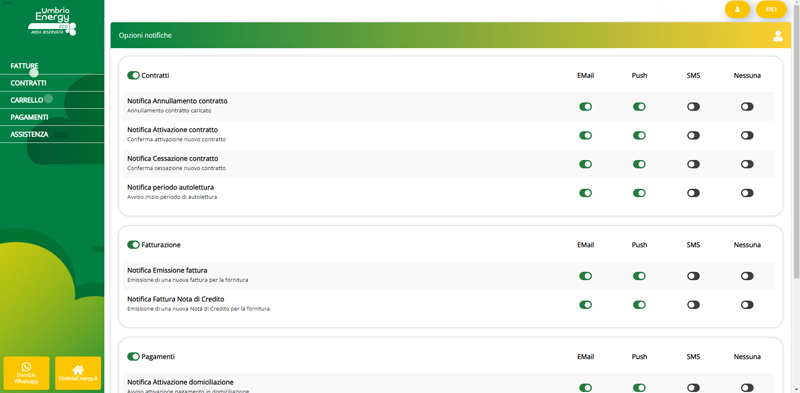Toggle EMail for Notifica periodo autolettura
This screenshot has width=800, height=393.
(585, 193)
